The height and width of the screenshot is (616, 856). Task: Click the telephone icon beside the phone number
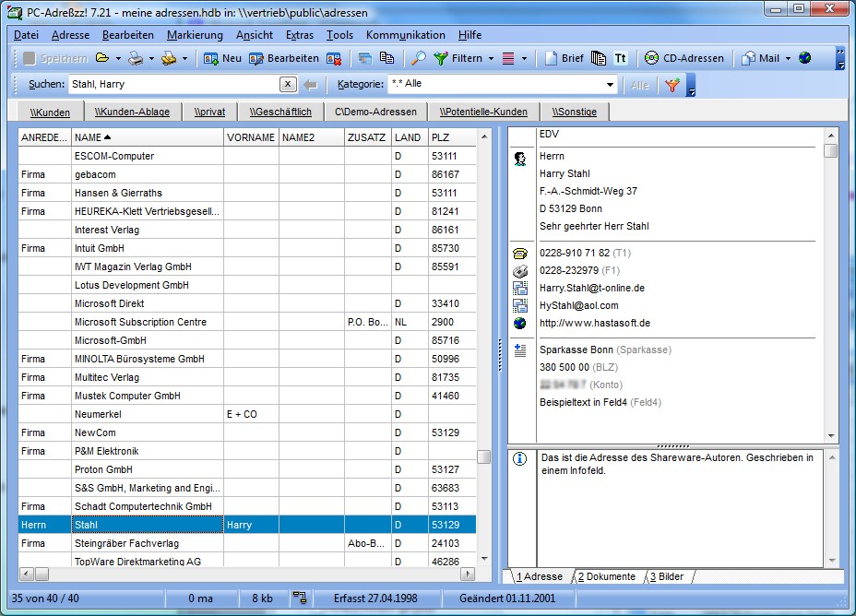[520, 254]
